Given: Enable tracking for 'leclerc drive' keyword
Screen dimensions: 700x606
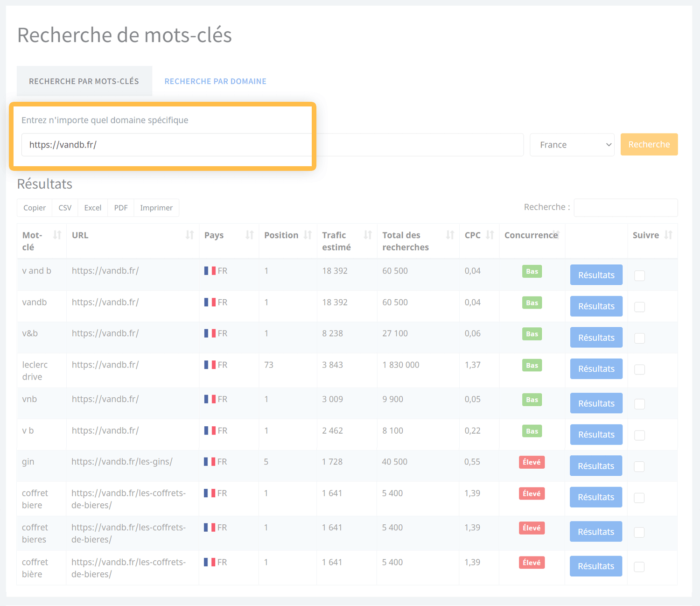Looking at the screenshot, I should coord(639,369).
